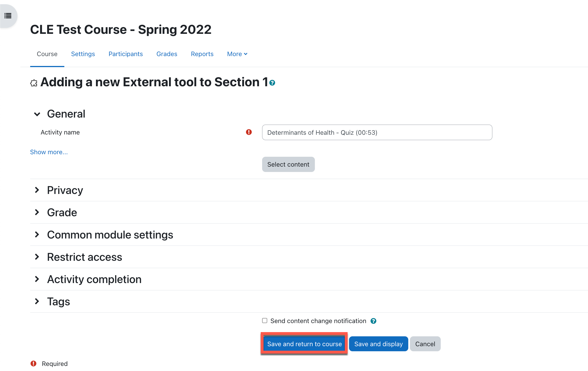This screenshot has width=588, height=371.
Task: Open the course index drawer icon
Action: (8, 16)
